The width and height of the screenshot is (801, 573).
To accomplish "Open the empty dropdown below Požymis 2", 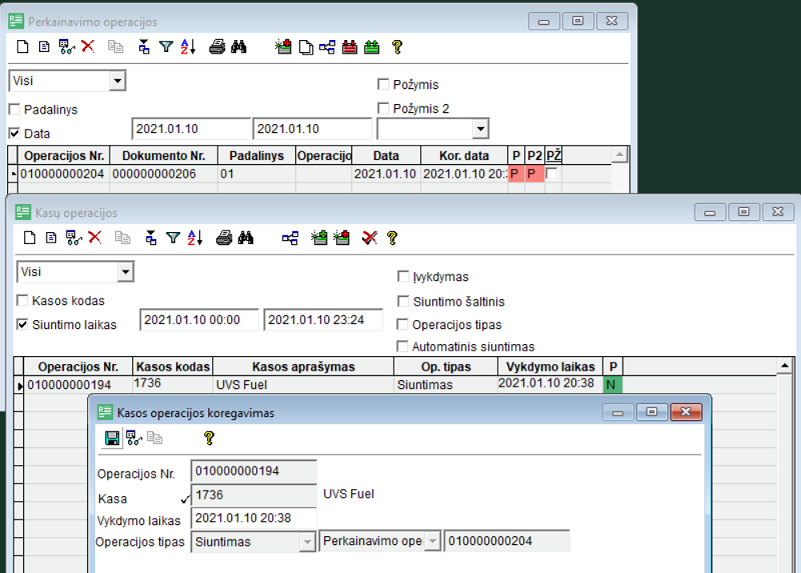I will click(480, 129).
